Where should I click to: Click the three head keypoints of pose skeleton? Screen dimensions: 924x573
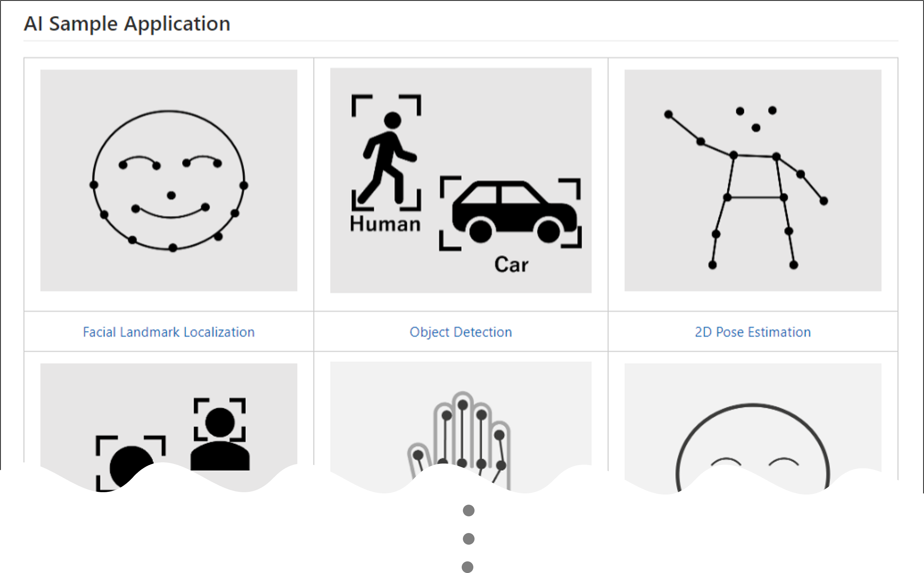coord(756,119)
